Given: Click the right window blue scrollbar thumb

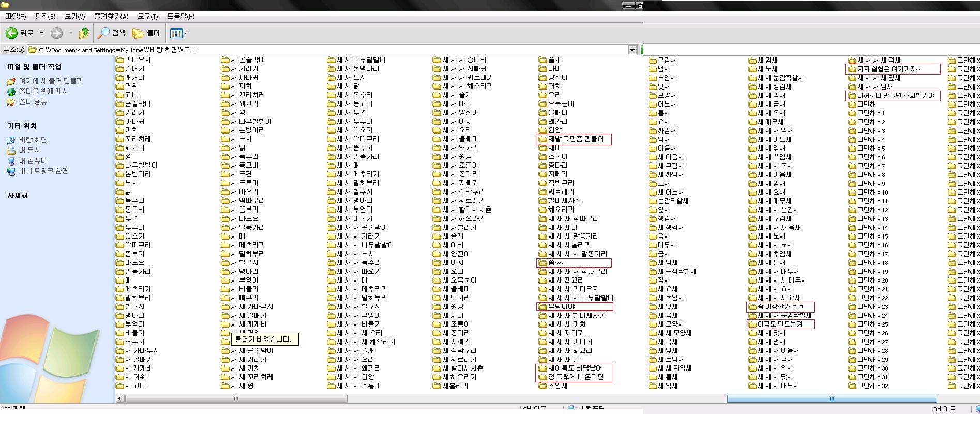Looking at the screenshot, I should pos(832,398).
